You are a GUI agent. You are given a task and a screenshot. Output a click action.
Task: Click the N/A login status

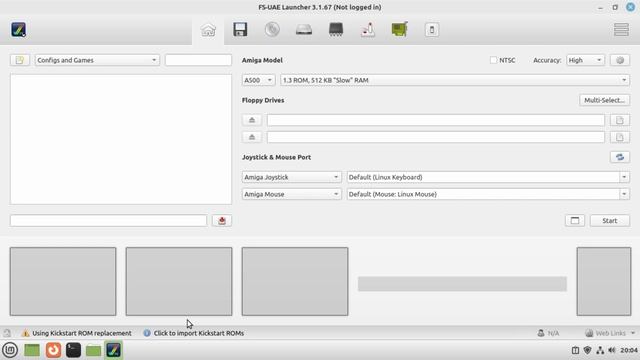[x=548, y=333]
